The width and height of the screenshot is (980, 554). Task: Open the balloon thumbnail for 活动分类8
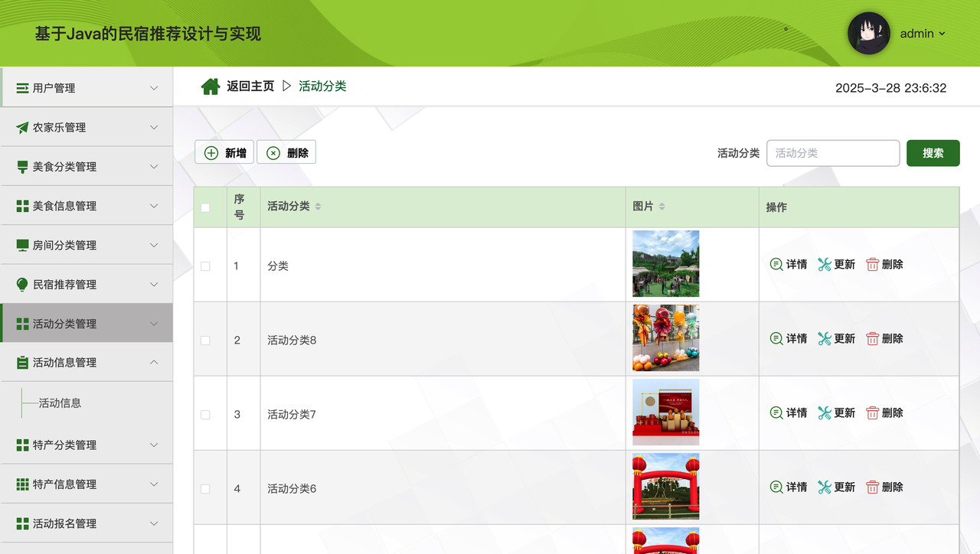(x=665, y=338)
